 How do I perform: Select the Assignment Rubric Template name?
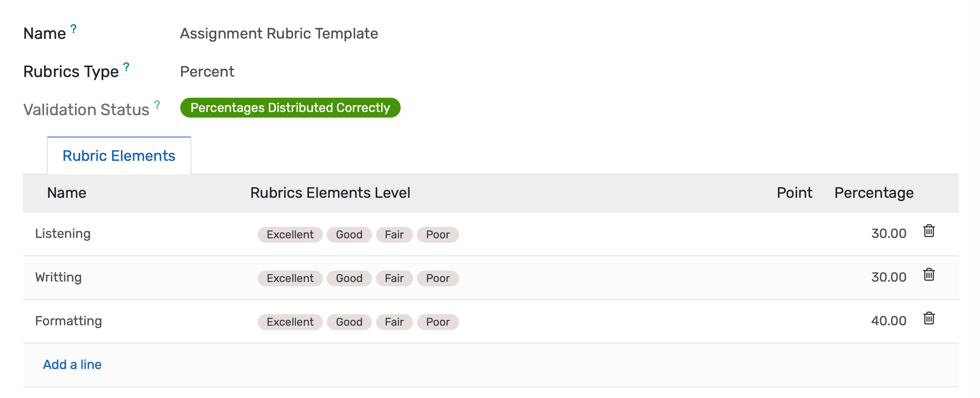pyautogui.click(x=279, y=33)
